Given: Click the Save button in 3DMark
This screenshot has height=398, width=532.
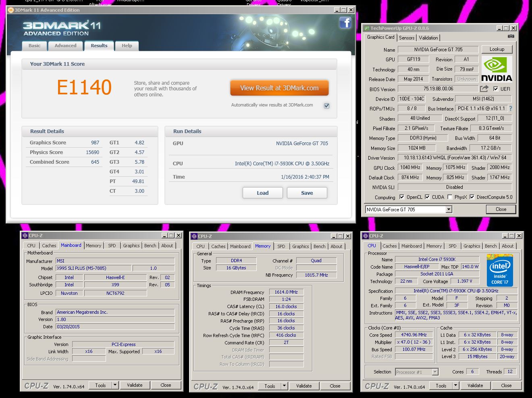Looking at the screenshot, I should click(x=307, y=193).
